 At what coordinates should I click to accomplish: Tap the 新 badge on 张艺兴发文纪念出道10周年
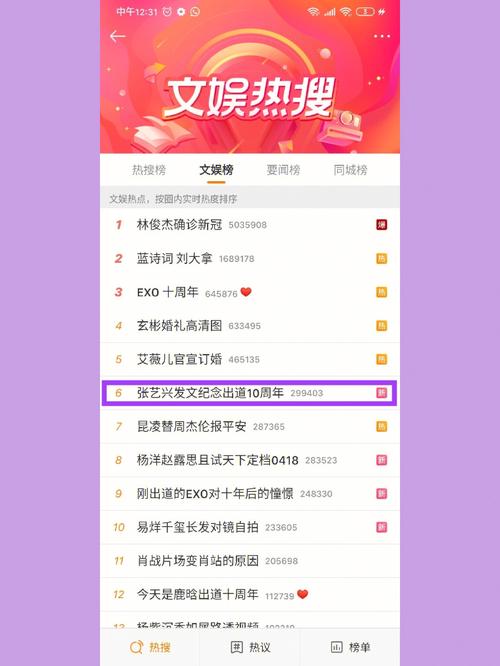[x=381, y=393]
